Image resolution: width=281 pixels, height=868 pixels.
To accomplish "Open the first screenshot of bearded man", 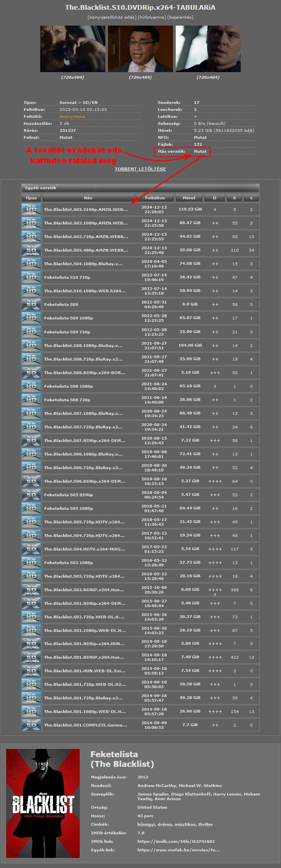I will tap(72, 49).
